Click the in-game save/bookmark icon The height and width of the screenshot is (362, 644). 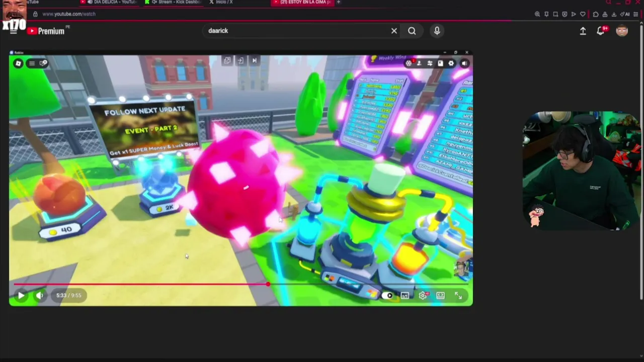tap(440, 63)
